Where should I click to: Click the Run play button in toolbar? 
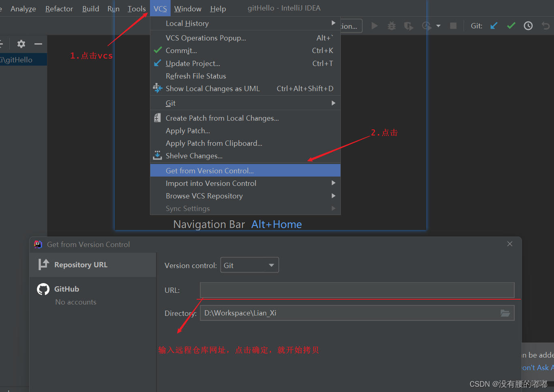pos(374,26)
